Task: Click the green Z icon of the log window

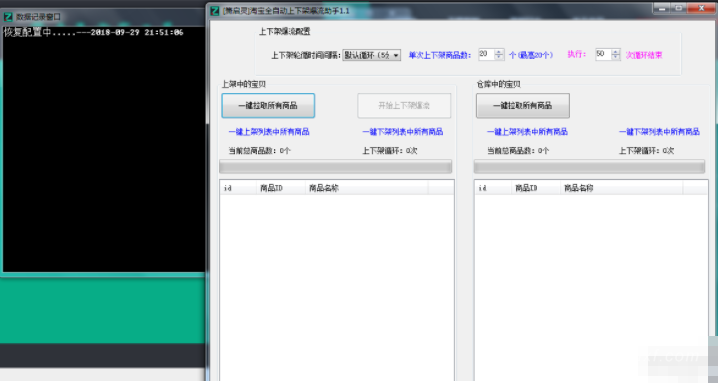Action: [x=8, y=17]
